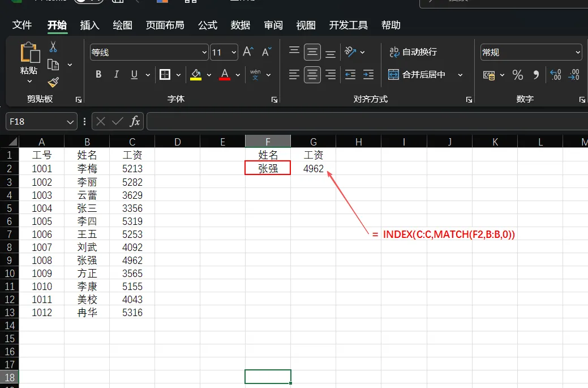Select cell F2 containing 张强
This screenshot has width=588, height=388.
click(x=268, y=168)
